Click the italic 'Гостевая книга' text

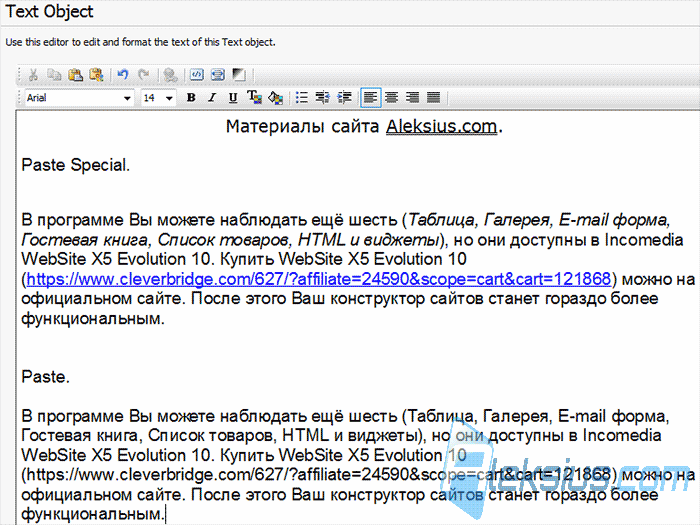(84, 240)
